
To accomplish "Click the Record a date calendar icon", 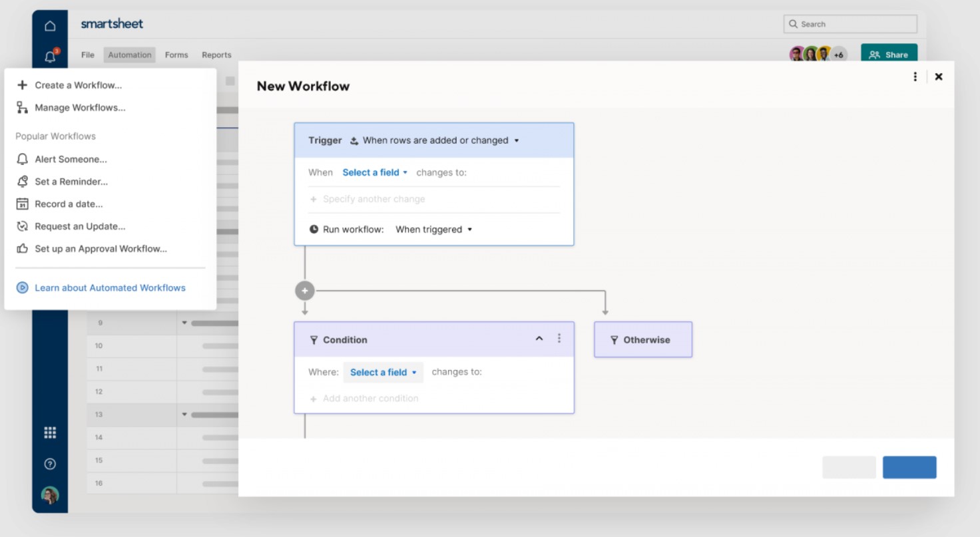I will 22,204.
